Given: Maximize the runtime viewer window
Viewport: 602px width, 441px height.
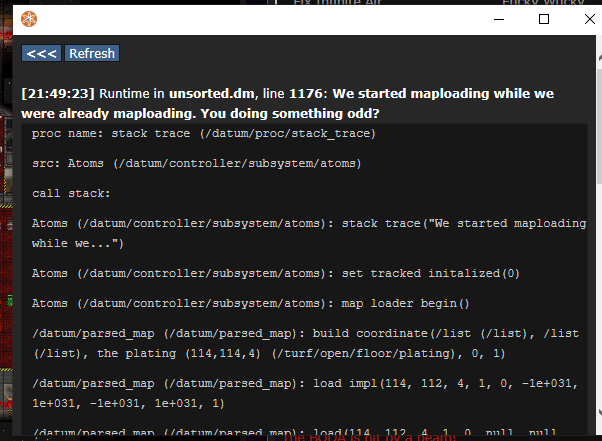Looking at the screenshot, I should coord(544,19).
